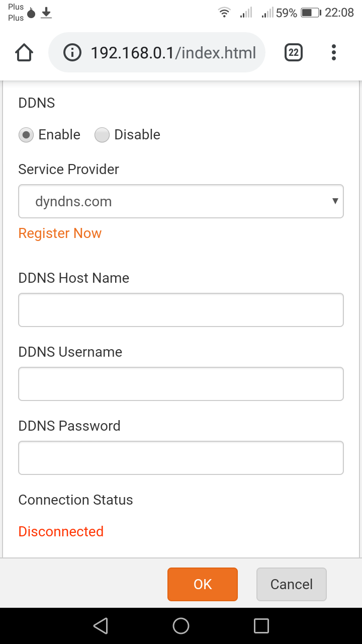Click the dyndns.com dropdown arrow
The image size is (362, 644).
click(335, 201)
